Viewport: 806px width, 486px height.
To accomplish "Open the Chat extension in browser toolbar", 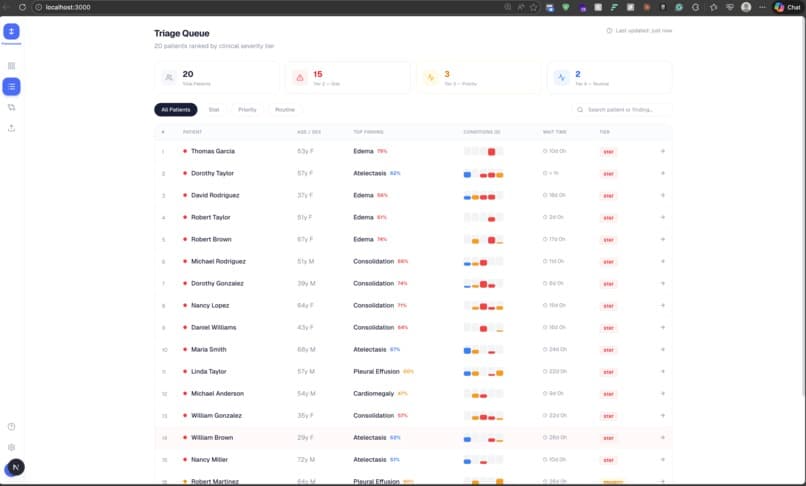I will click(787, 7).
